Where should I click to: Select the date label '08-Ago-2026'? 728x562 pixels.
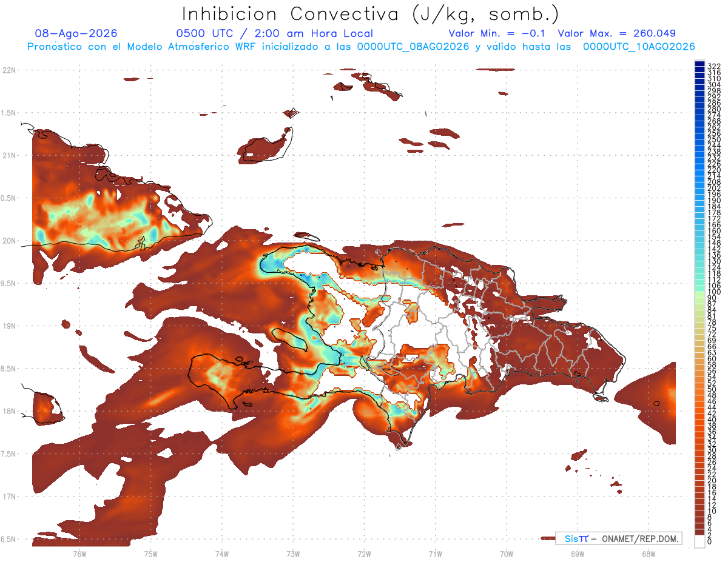click(76, 33)
